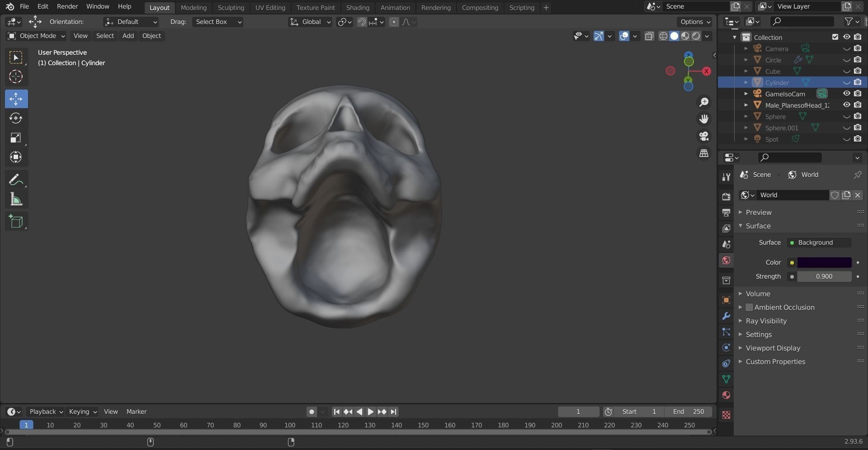This screenshot has height=450, width=868.
Task: Toggle snapping magnet
Action: 362,22
